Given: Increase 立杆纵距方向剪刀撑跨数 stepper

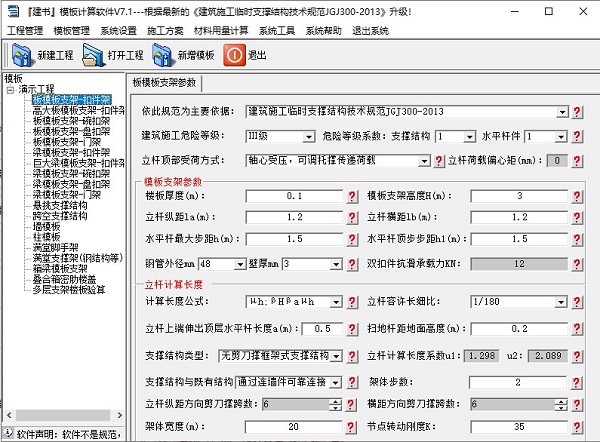Looking at the screenshot, I should (336, 402).
